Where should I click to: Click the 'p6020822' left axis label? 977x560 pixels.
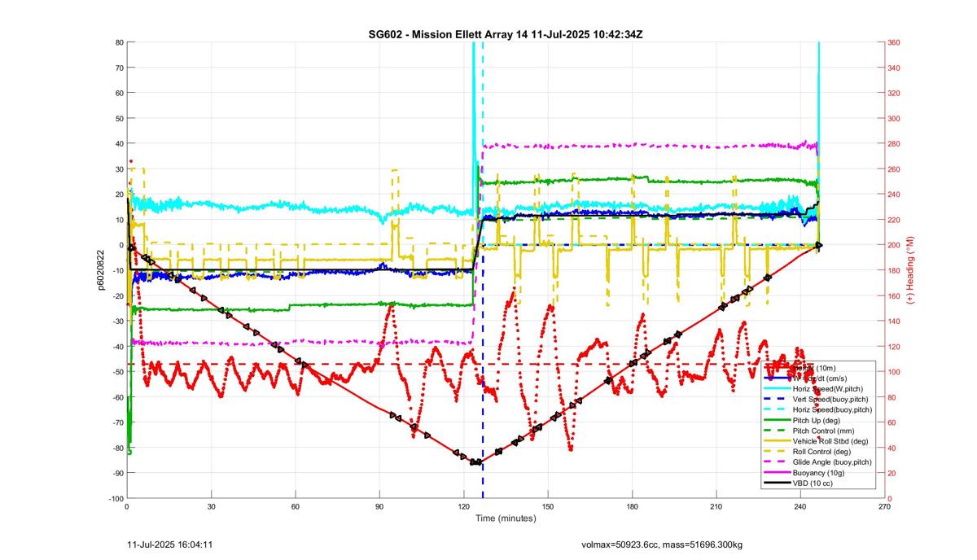(x=102, y=269)
